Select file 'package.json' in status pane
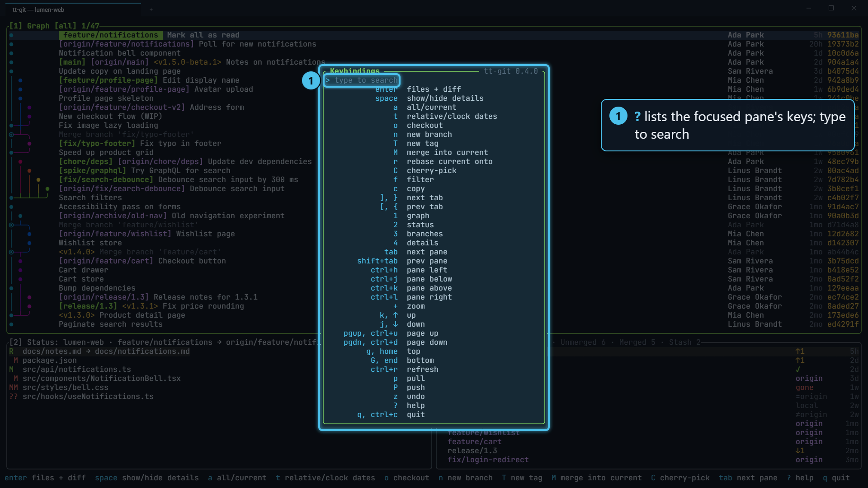The image size is (868, 488). click(50, 361)
